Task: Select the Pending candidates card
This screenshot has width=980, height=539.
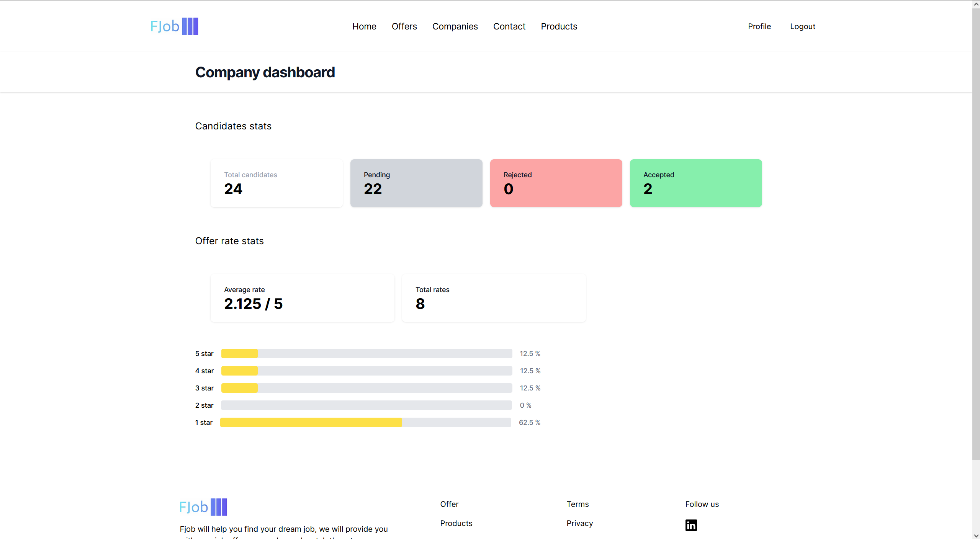Action: pyautogui.click(x=416, y=183)
